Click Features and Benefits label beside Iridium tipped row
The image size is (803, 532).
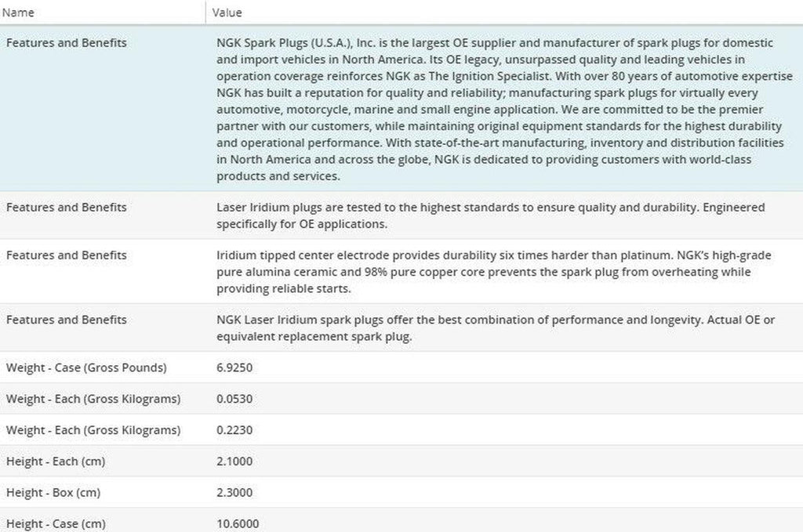(66, 255)
